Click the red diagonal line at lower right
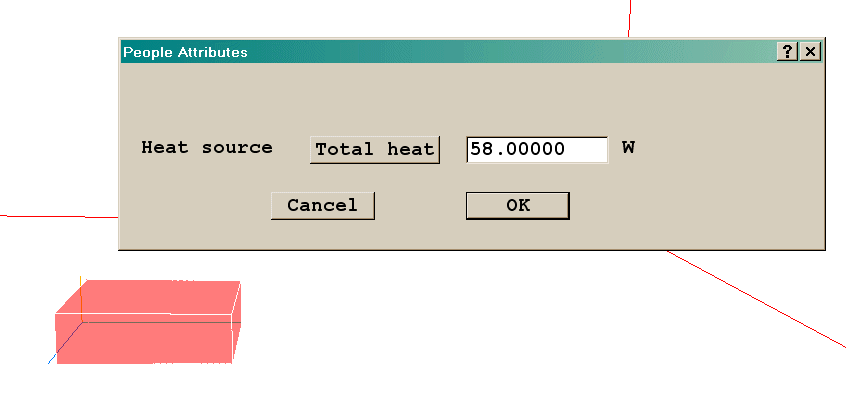The width and height of the screenshot is (846, 418). click(760, 300)
